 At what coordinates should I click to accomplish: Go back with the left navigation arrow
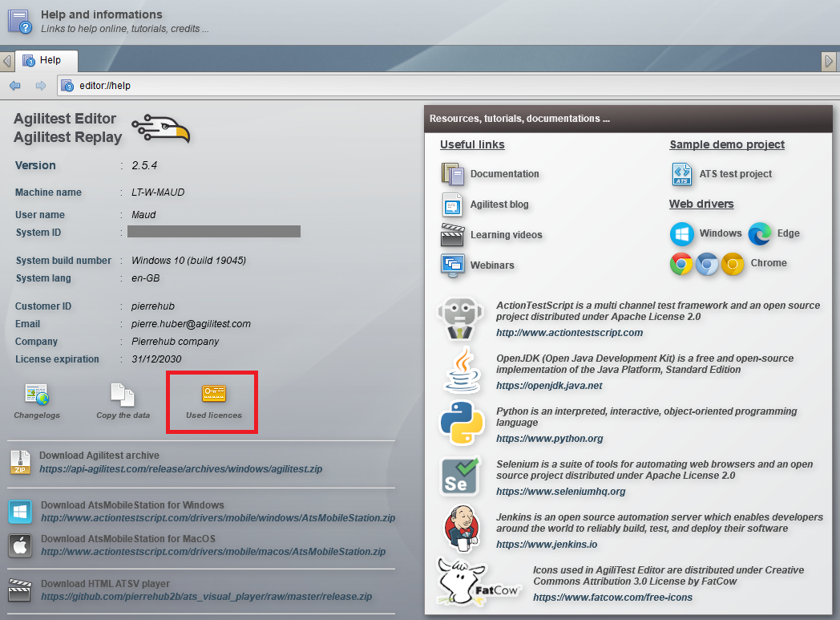click(x=15, y=85)
